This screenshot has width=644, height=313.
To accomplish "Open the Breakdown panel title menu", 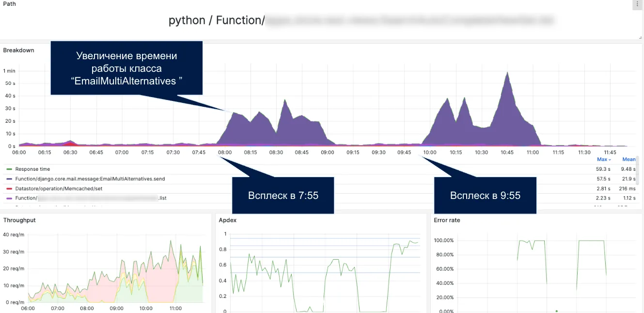I will click(x=18, y=50).
